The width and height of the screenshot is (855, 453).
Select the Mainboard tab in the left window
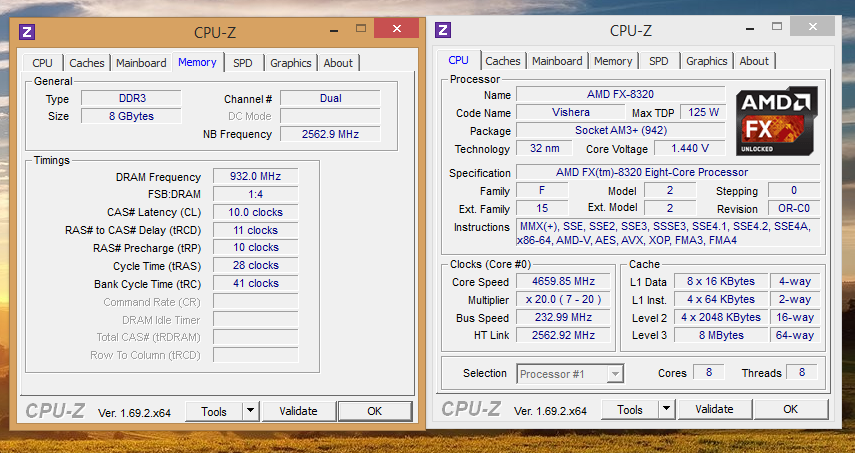click(141, 63)
